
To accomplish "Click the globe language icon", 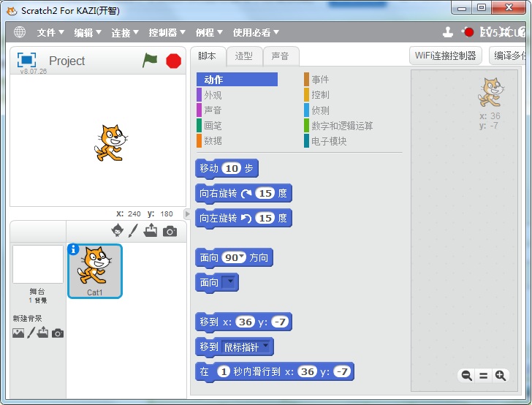I will 20,32.
